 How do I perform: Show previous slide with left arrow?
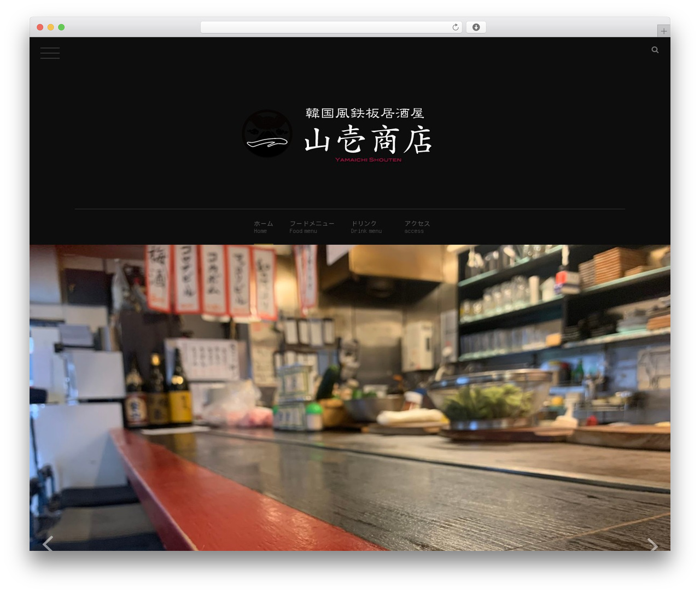pos(48,544)
